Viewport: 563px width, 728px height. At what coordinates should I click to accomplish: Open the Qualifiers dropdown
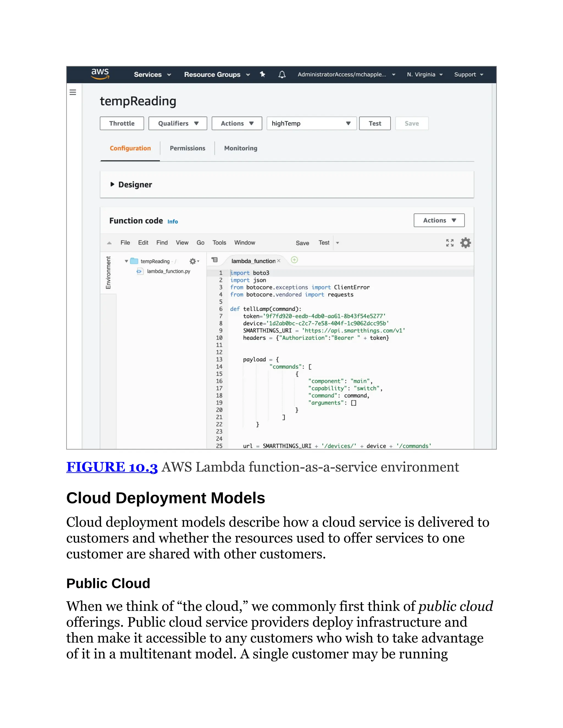tap(178, 123)
